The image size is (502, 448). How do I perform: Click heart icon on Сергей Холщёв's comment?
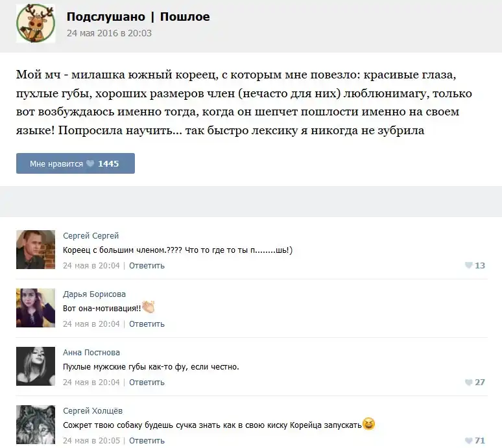pyautogui.click(x=468, y=441)
